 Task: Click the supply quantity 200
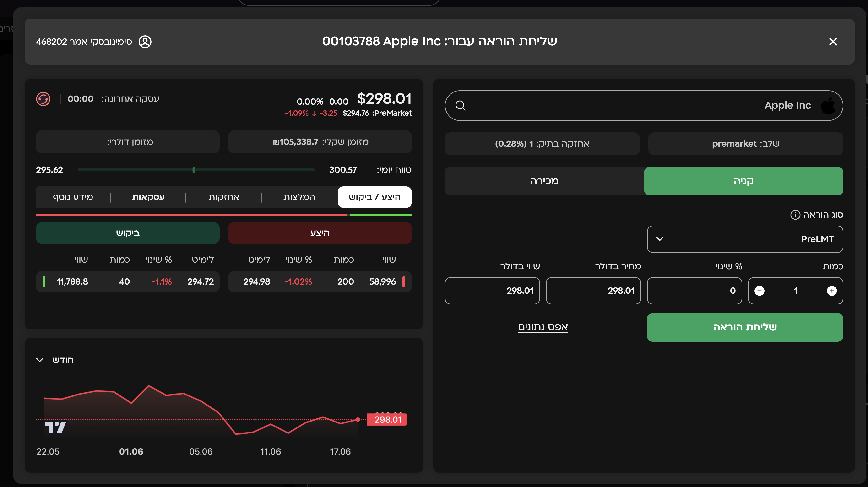tap(345, 282)
